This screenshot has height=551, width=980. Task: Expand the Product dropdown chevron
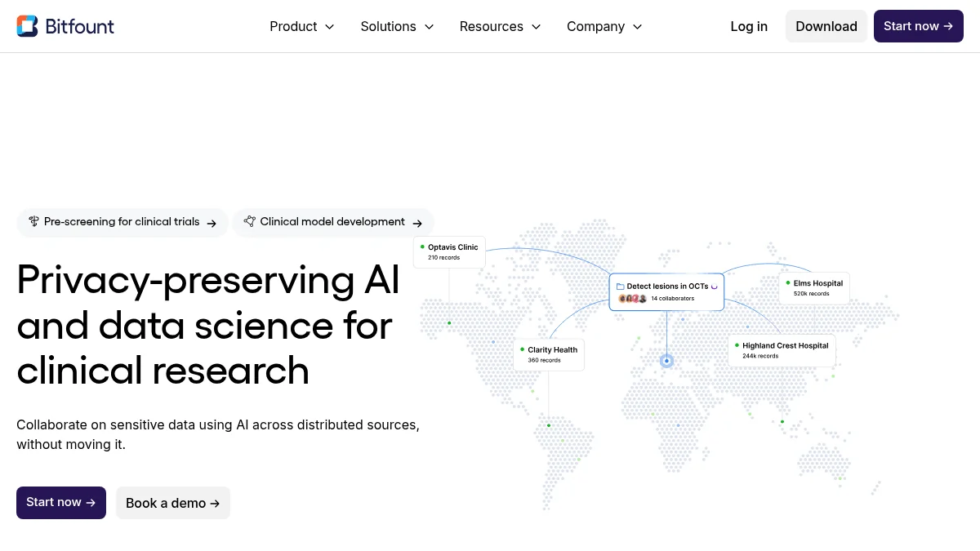coord(329,26)
